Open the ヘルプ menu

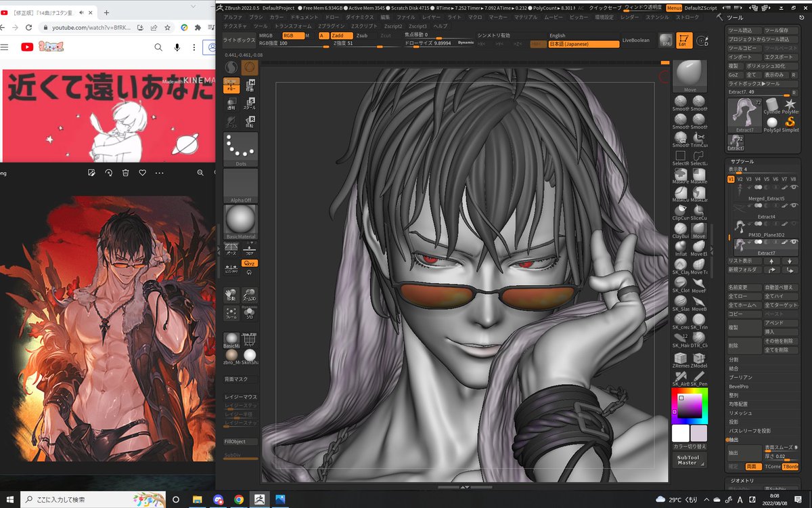pyautogui.click(x=441, y=26)
